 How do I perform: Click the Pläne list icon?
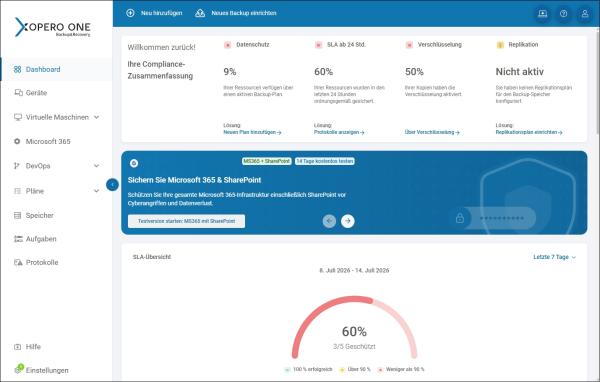pyautogui.click(x=17, y=191)
